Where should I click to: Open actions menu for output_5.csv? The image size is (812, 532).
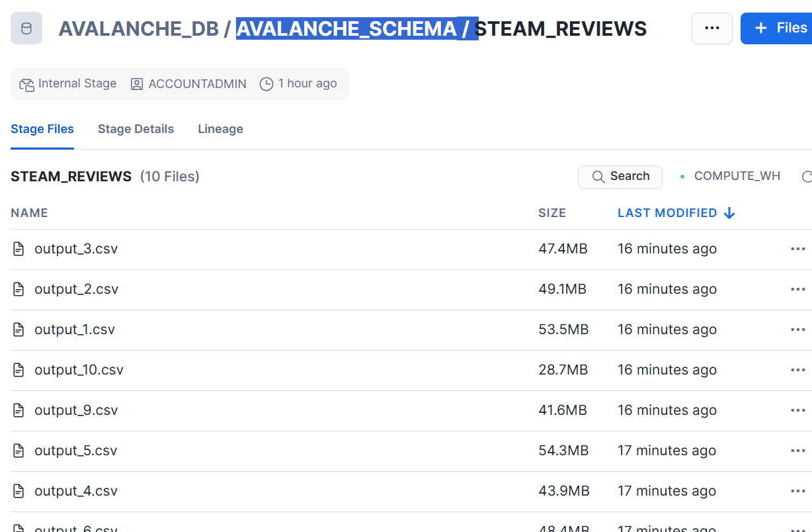[x=797, y=451]
